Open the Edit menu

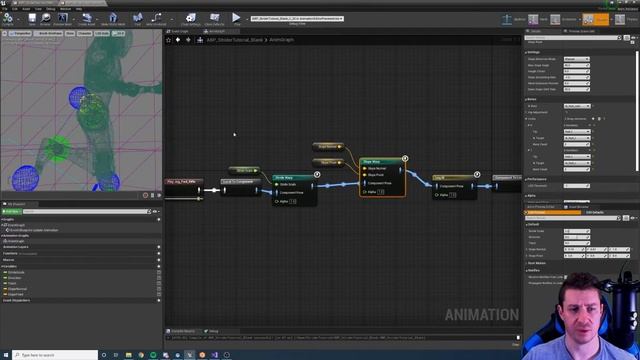[15, 9]
